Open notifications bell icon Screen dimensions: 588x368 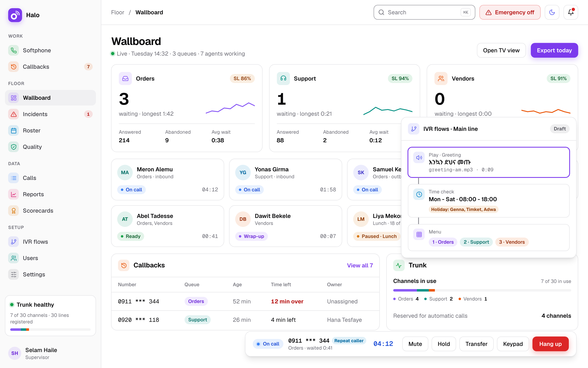coord(570,12)
